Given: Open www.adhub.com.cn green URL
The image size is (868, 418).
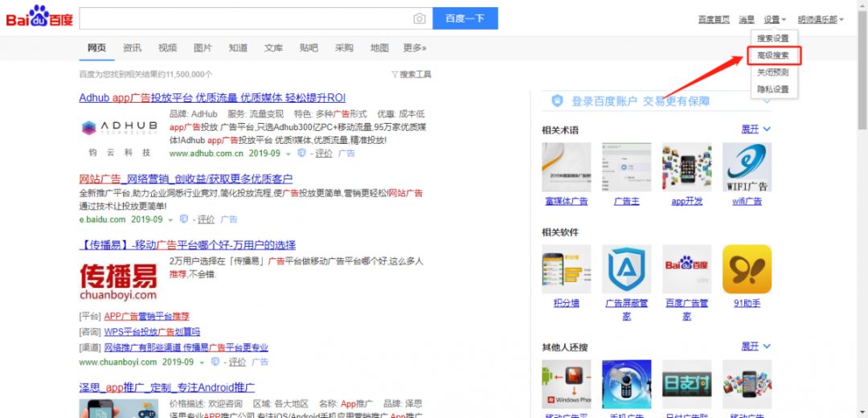Looking at the screenshot, I should click(x=207, y=154).
